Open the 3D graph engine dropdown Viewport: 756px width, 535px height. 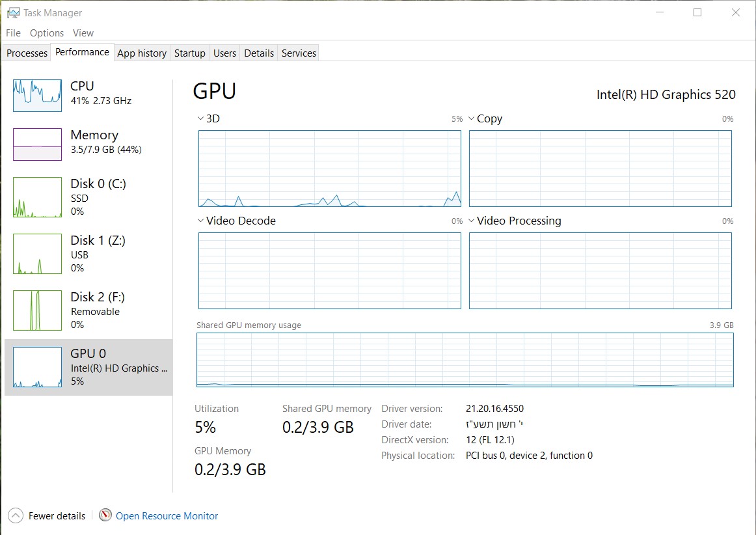[x=201, y=118]
